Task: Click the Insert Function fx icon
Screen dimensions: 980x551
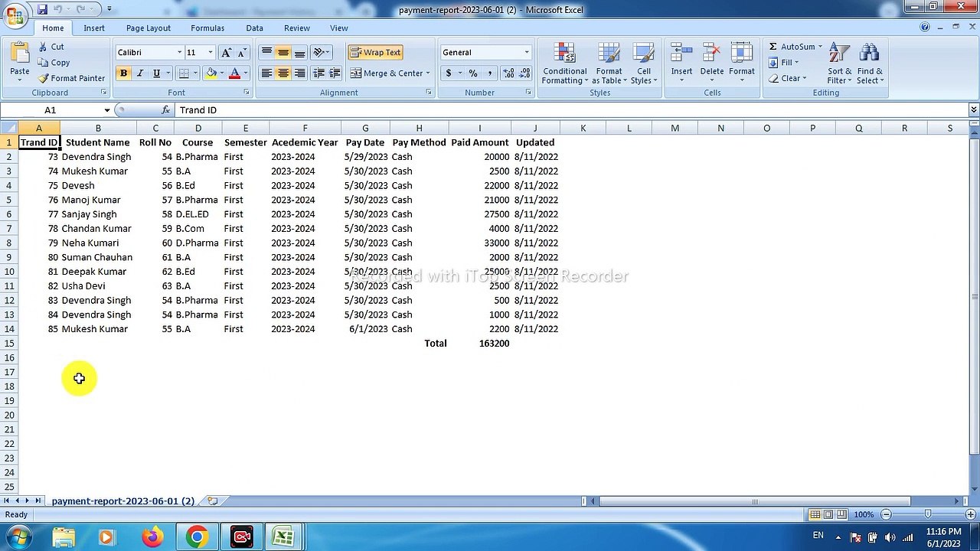Action: pos(166,110)
